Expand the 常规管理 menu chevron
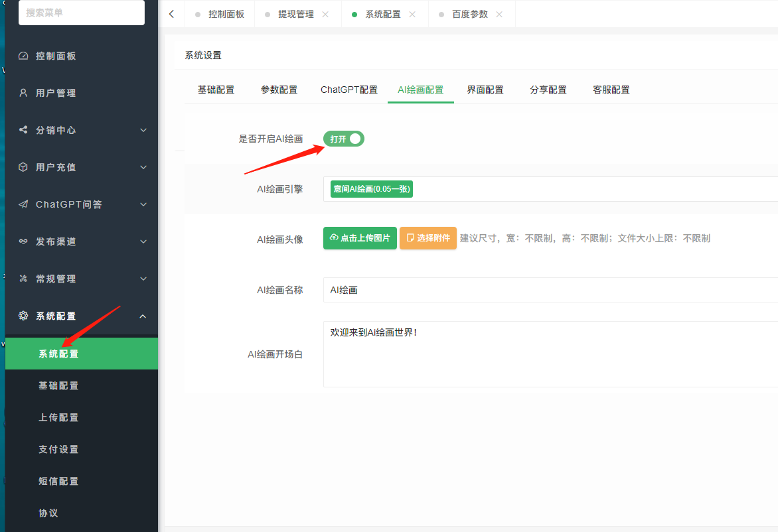This screenshot has height=532, width=778. click(x=143, y=279)
